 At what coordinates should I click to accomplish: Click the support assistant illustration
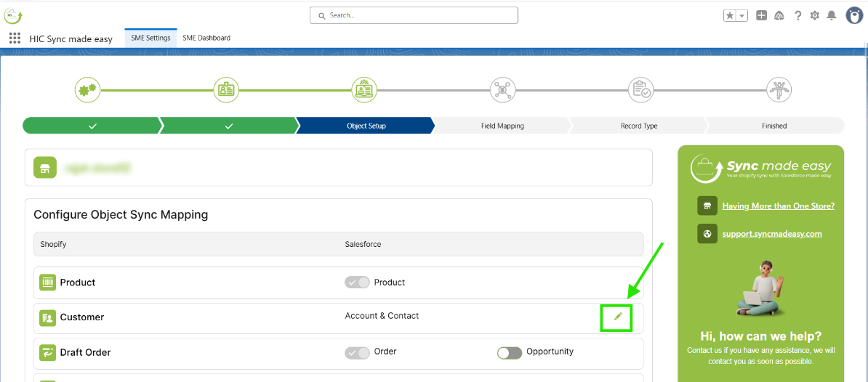761,288
